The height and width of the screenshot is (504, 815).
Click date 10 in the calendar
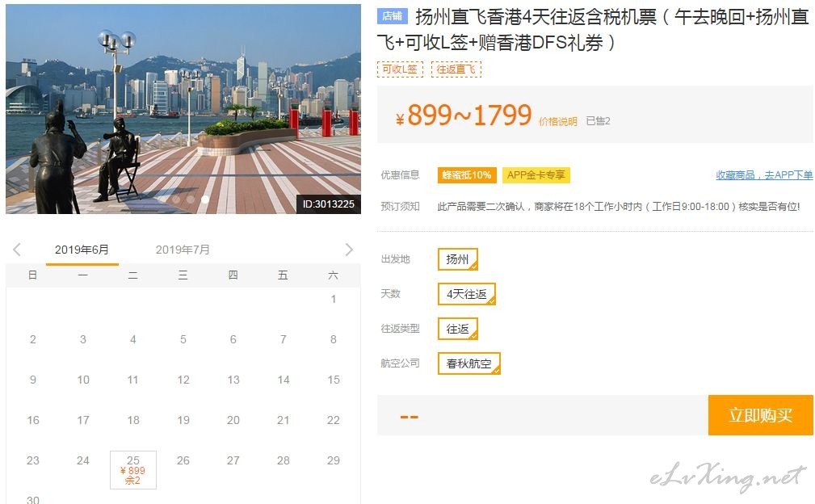pos(83,380)
